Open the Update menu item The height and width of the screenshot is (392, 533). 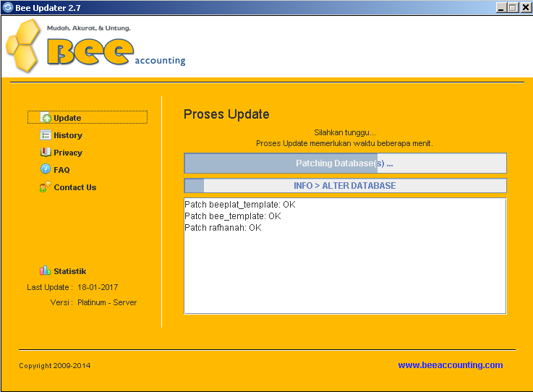point(88,117)
